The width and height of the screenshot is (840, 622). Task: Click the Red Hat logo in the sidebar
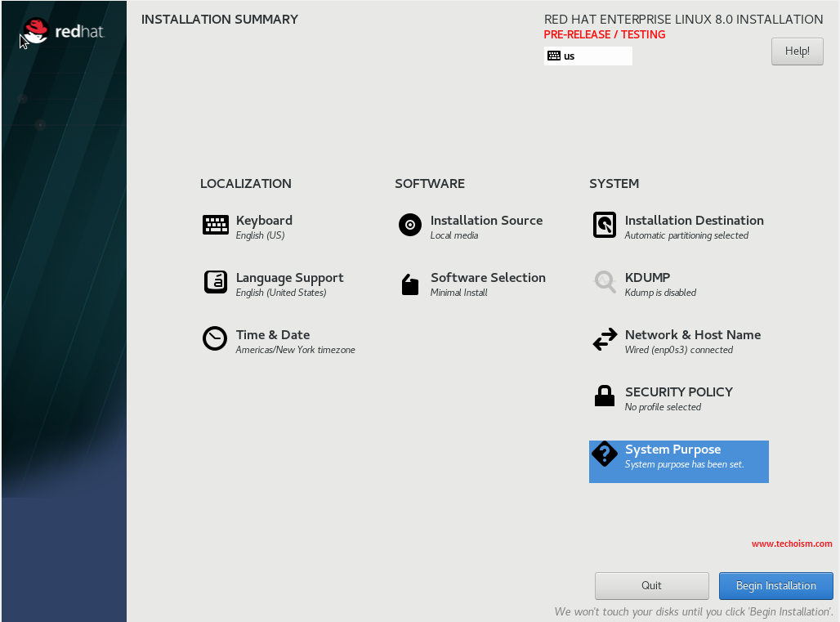[x=63, y=31]
